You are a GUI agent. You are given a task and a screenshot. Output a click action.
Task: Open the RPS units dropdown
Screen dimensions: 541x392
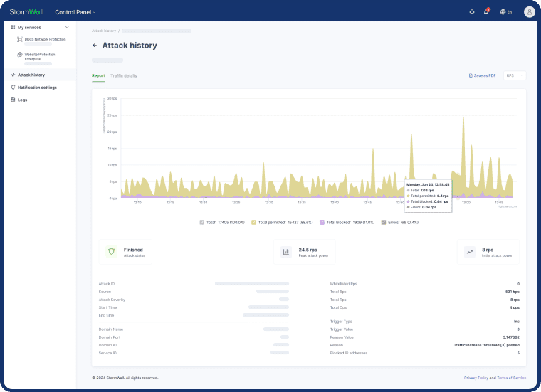pos(515,75)
